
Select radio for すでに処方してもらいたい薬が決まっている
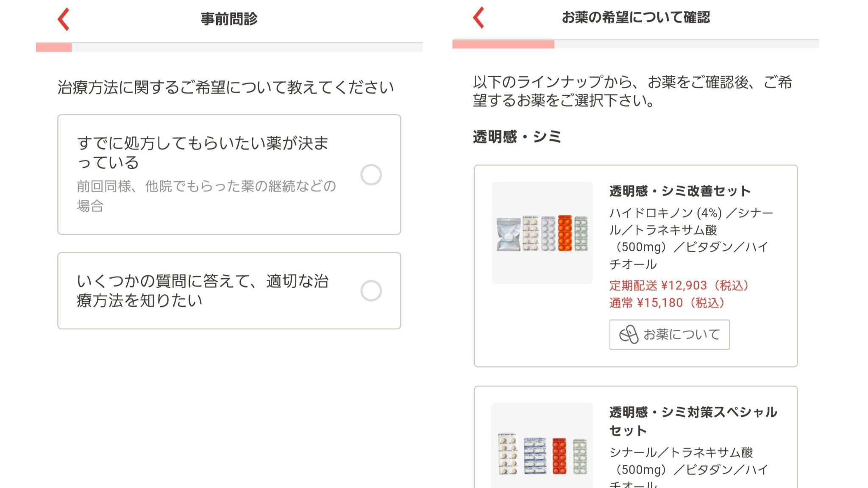(371, 175)
